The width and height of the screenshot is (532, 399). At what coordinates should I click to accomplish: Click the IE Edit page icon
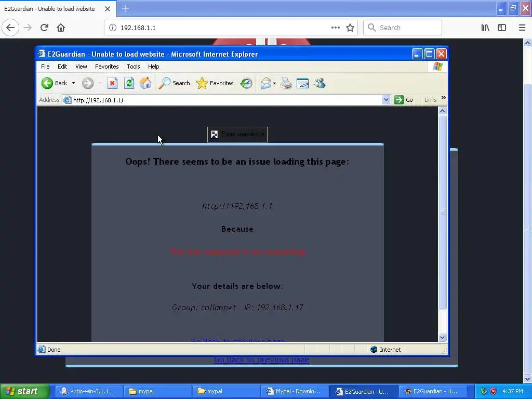(x=303, y=83)
